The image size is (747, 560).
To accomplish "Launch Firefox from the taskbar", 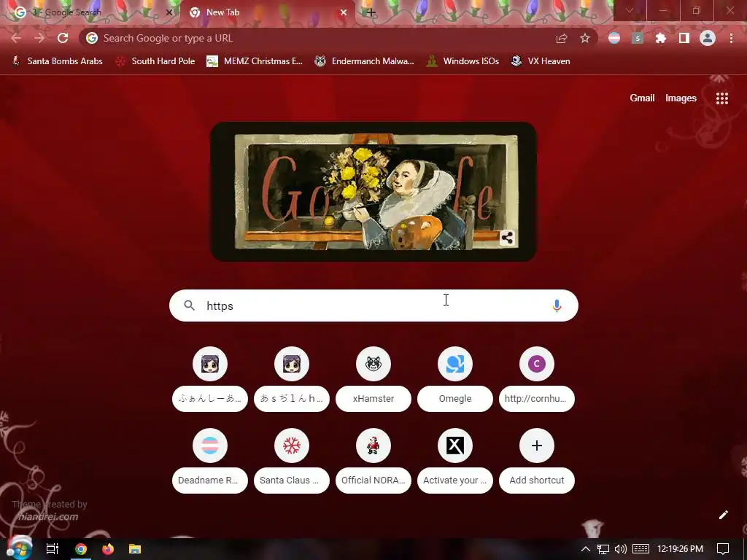I will tap(108, 549).
